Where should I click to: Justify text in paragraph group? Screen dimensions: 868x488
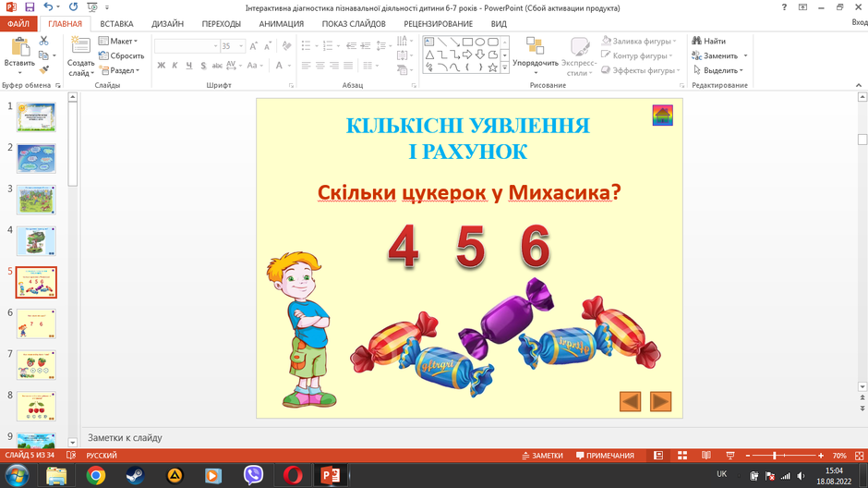348,66
